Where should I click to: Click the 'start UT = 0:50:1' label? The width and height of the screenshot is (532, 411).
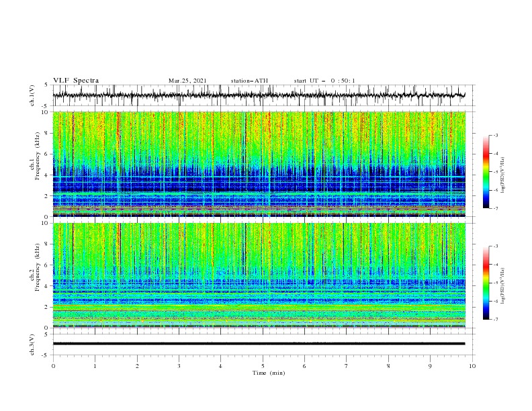click(324, 81)
